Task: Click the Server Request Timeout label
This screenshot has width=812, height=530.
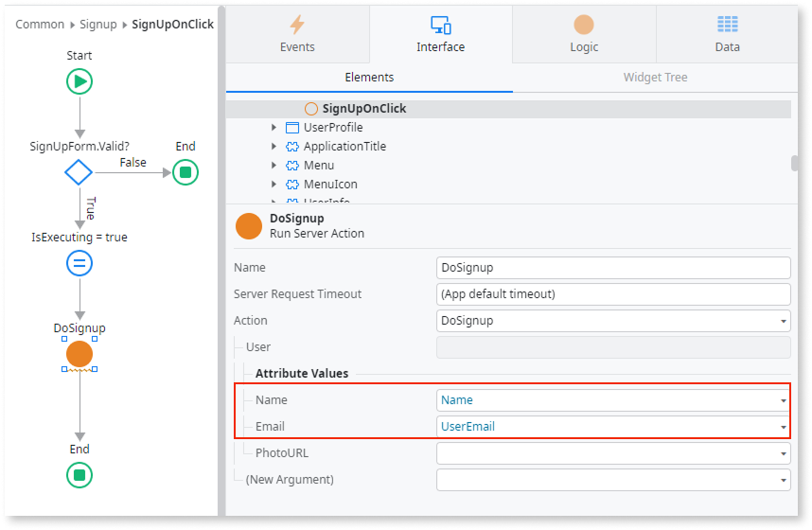Action: click(x=297, y=294)
